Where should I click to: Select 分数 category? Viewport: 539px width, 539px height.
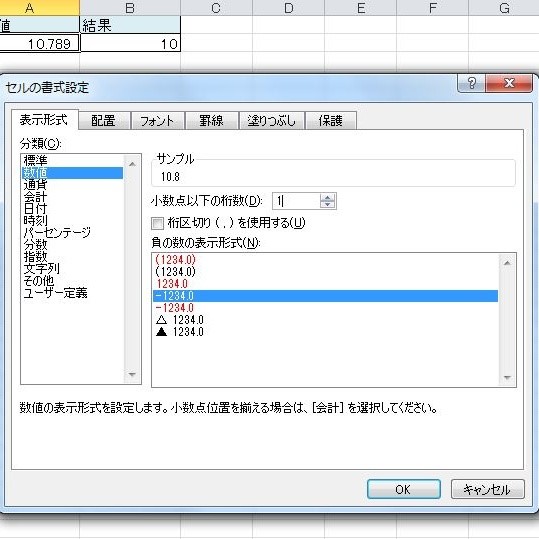click(72, 245)
